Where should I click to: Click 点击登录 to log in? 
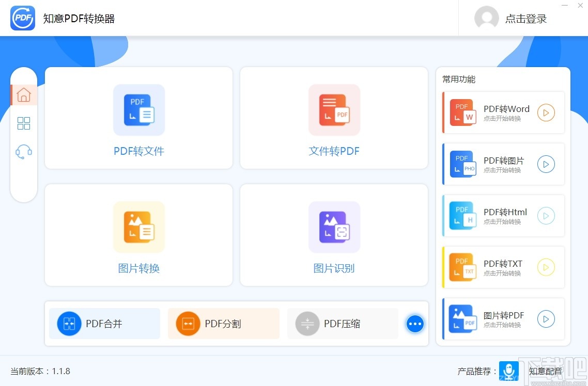525,18
